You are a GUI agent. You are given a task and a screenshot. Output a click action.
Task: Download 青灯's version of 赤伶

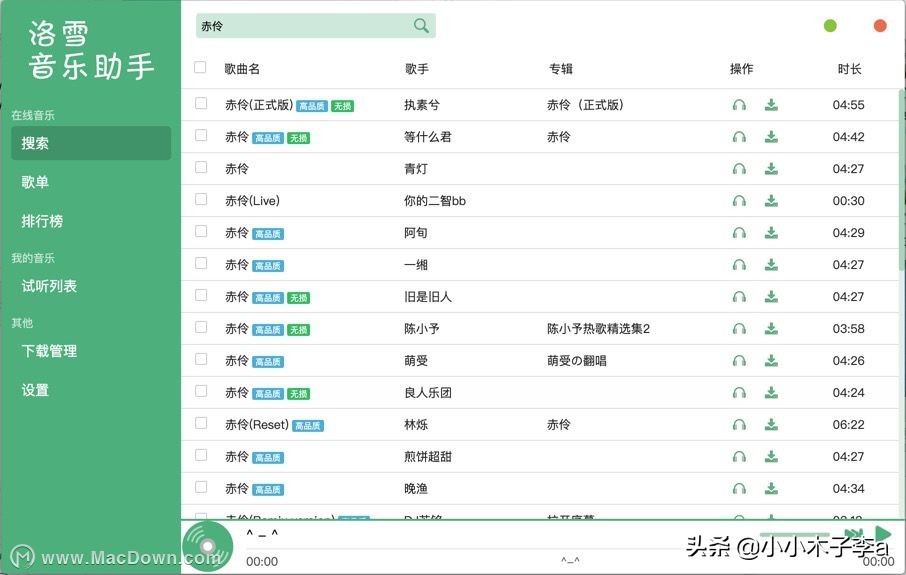(771, 169)
